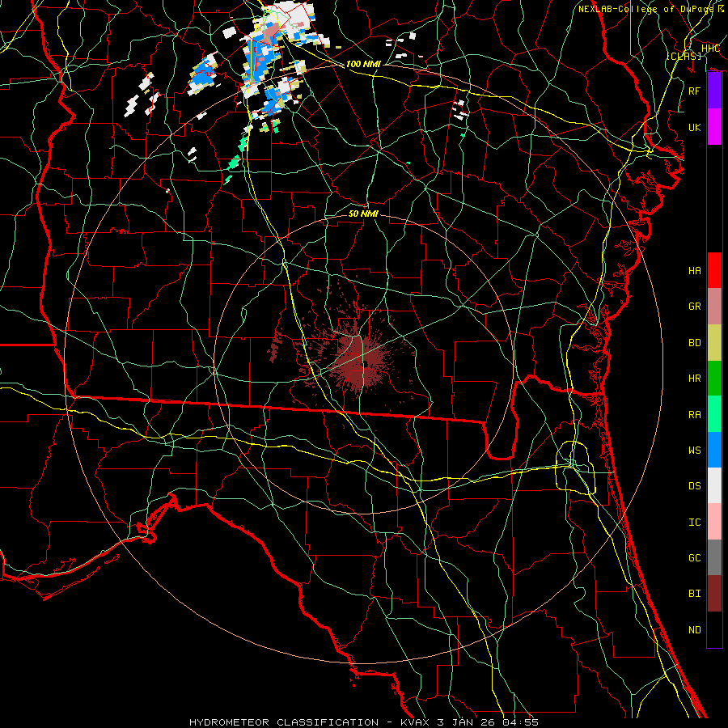Click the BD legend label

695,343
